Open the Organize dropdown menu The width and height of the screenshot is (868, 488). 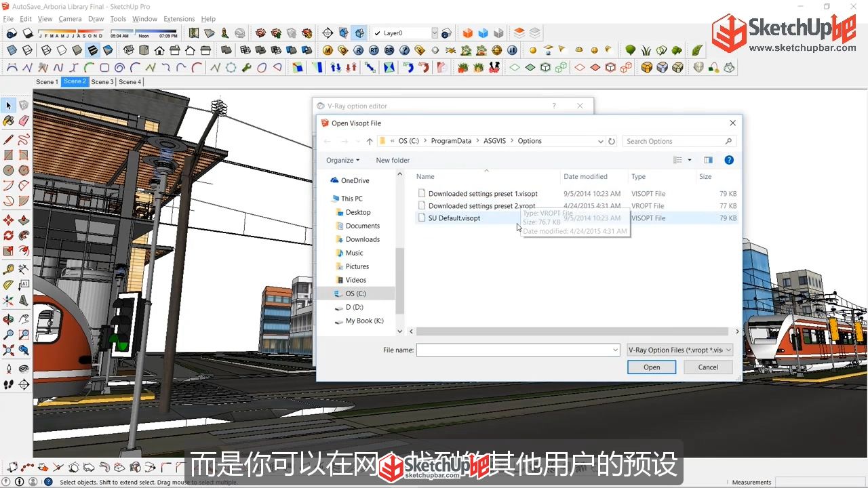coord(342,160)
